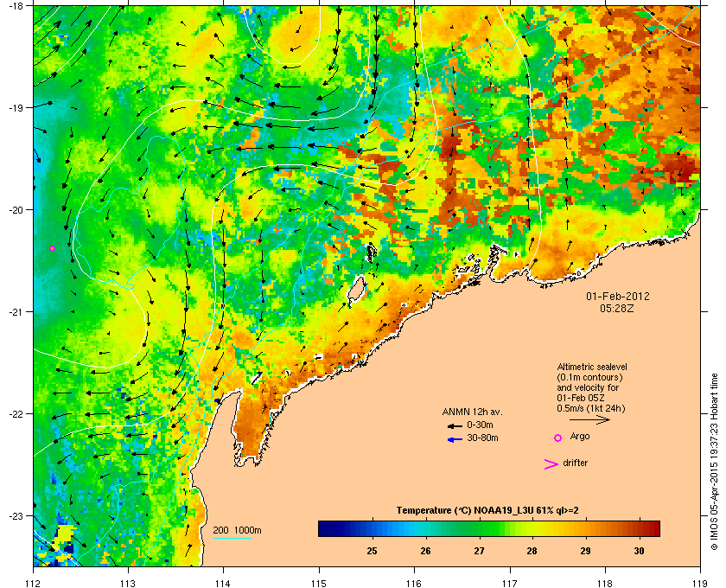The height and width of the screenshot is (588, 726).
Task: Click the 'Argo' legend label
Action: click(580, 437)
